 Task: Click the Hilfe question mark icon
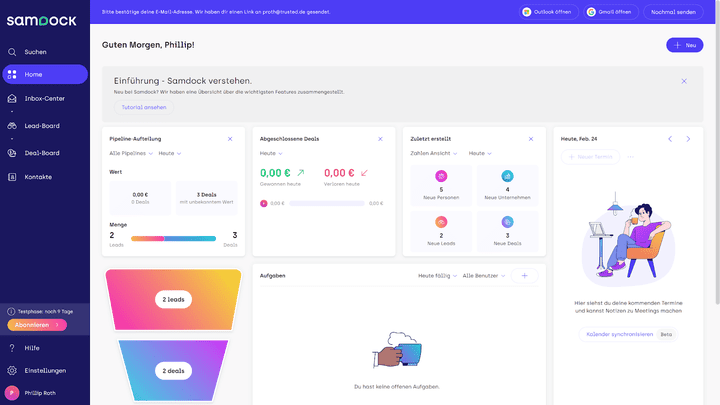pyautogui.click(x=12, y=348)
